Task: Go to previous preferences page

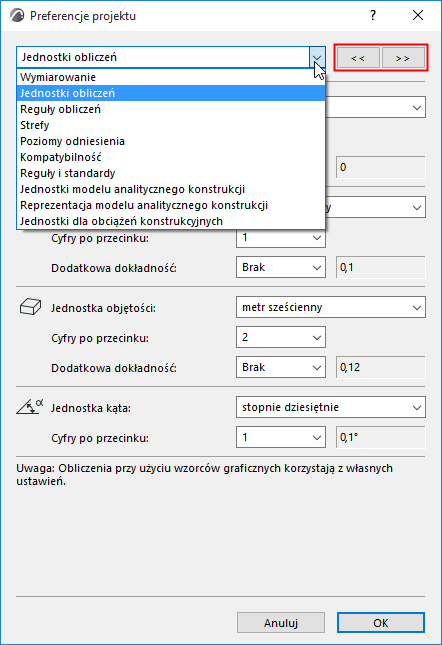Action: pos(358,58)
